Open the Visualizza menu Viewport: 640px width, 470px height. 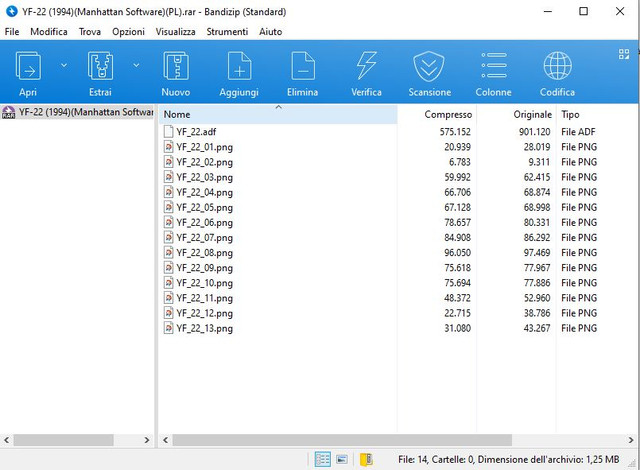pyautogui.click(x=176, y=31)
